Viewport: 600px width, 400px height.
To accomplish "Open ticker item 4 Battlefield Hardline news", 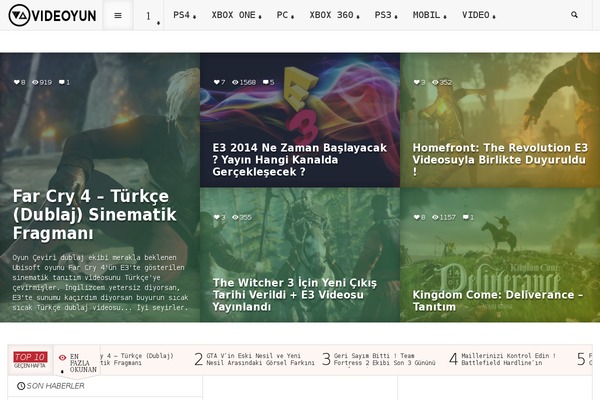I will tap(502, 359).
